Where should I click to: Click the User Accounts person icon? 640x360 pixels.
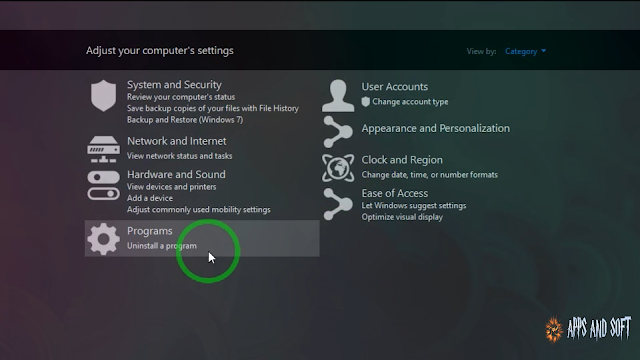point(338,96)
